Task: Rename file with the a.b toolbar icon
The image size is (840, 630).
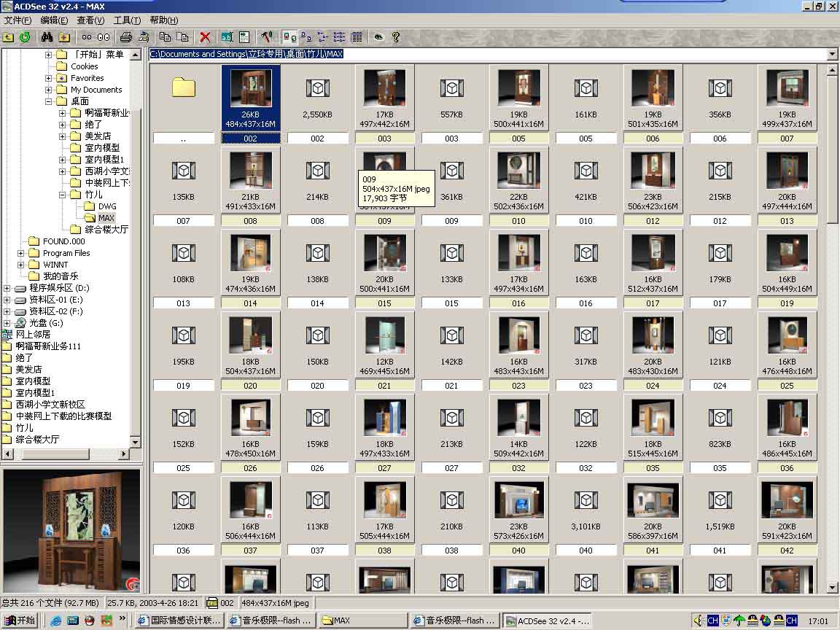Action: (227, 37)
